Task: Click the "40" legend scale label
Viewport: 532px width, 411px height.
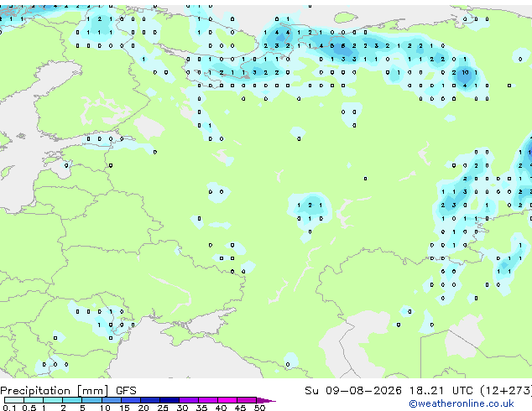Action: (221, 408)
